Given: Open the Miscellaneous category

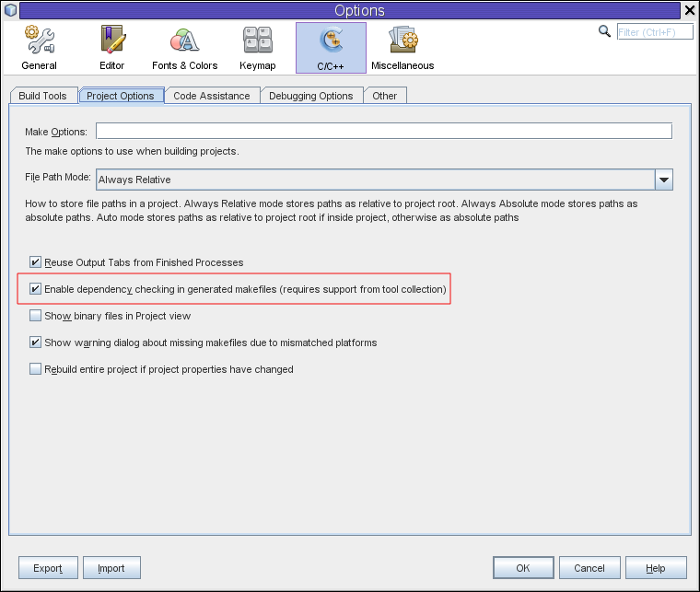Looking at the screenshot, I should tap(402, 48).
